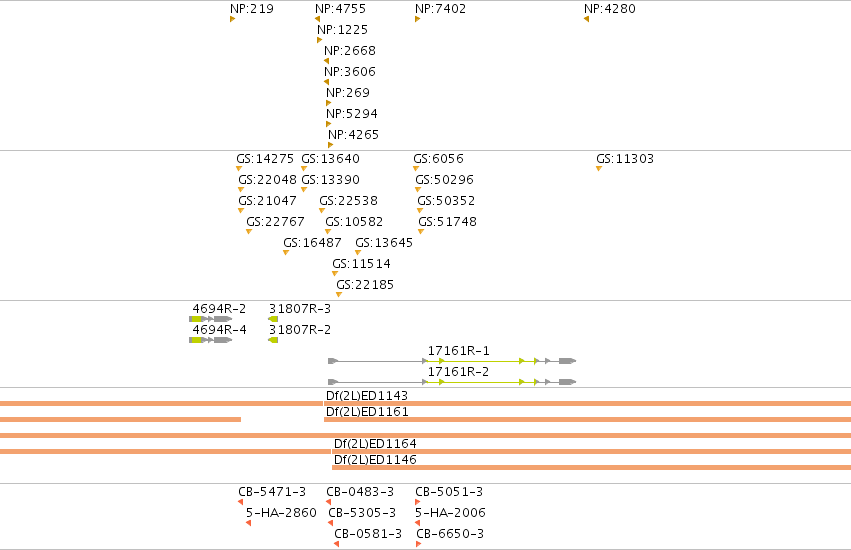This screenshot has width=851, height=550.
Task: Select the NP:2668 insertion marker
Action: point(326,61)
